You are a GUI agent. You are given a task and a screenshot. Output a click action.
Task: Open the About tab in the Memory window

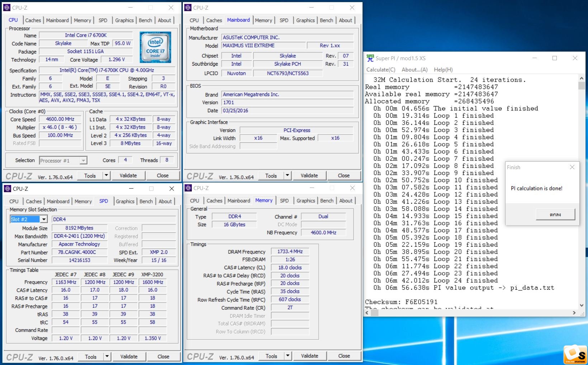point(346,201)
